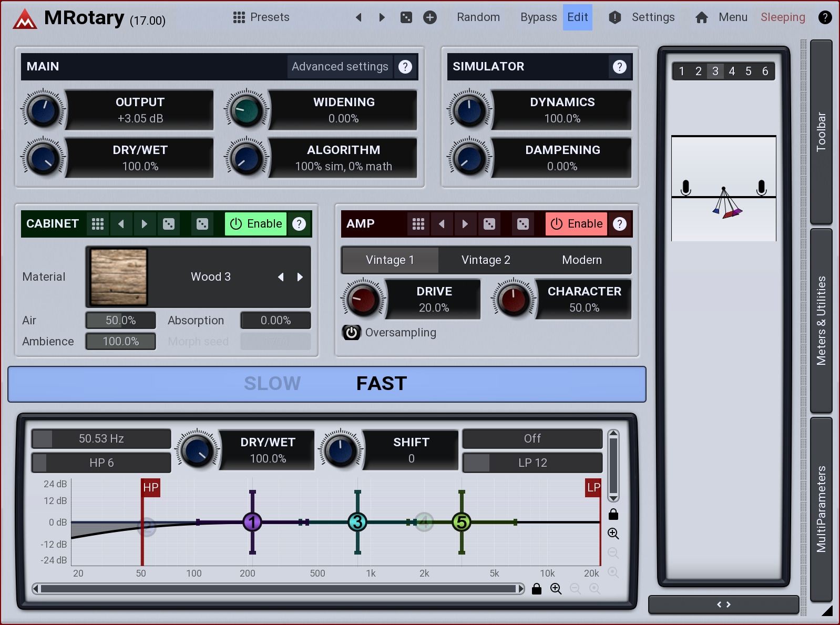The height and width of the screenshot is (625, 840).
Task: Click the Bypass button
Action: pyautogui.click(x=538, y=17)
